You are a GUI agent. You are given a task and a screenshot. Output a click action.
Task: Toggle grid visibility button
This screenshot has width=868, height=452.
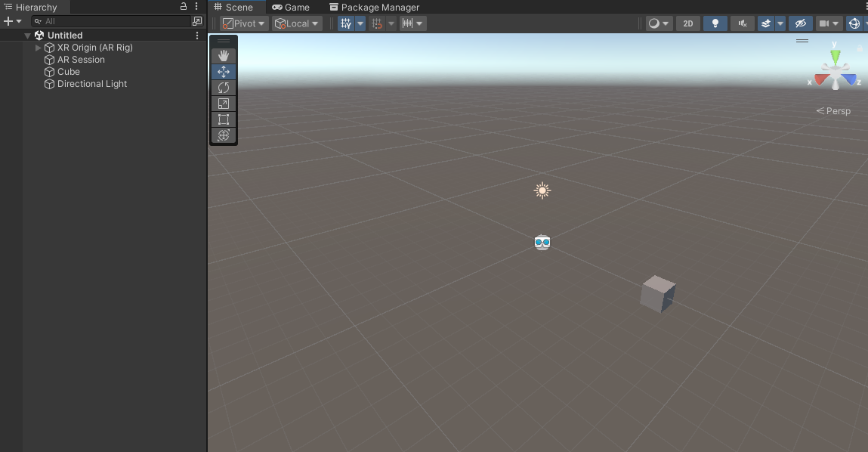pos(346,23)
